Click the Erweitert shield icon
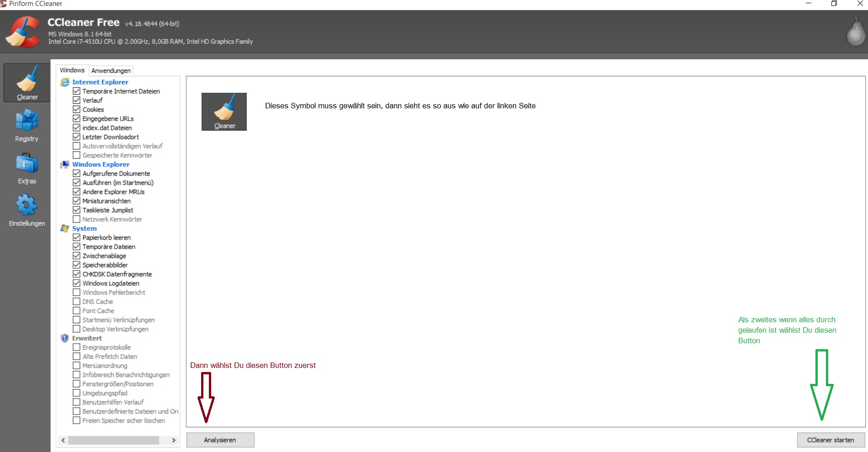Screen dimensions: 868x452 (x=65, y=338)
